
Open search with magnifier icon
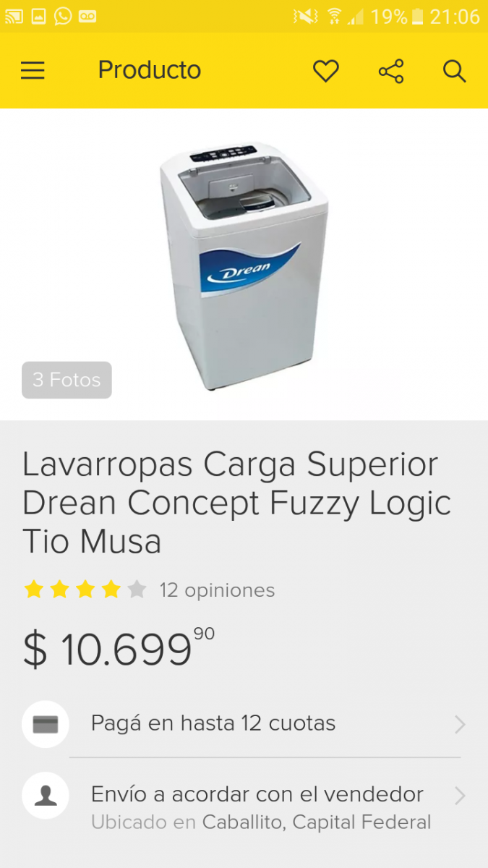pos(455,71)
